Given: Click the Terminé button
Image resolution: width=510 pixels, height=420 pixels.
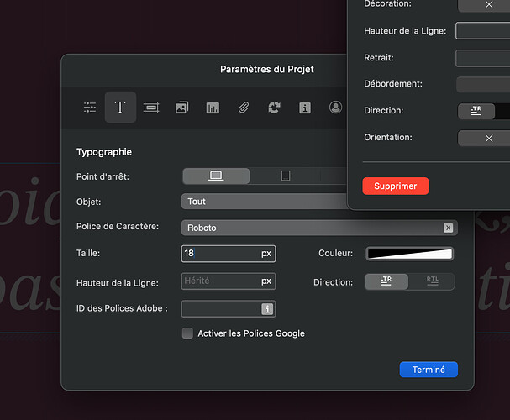Looking at the screenshot, I should tap(429, 370).
